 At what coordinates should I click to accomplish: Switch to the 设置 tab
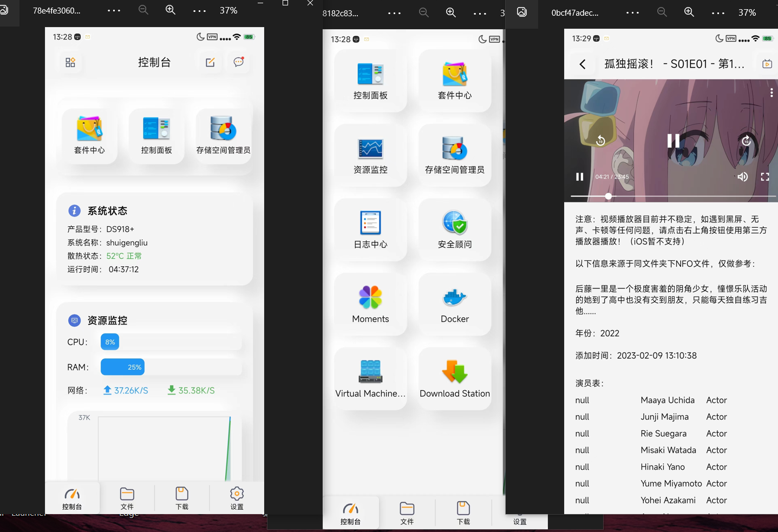(x=237, y=498)
